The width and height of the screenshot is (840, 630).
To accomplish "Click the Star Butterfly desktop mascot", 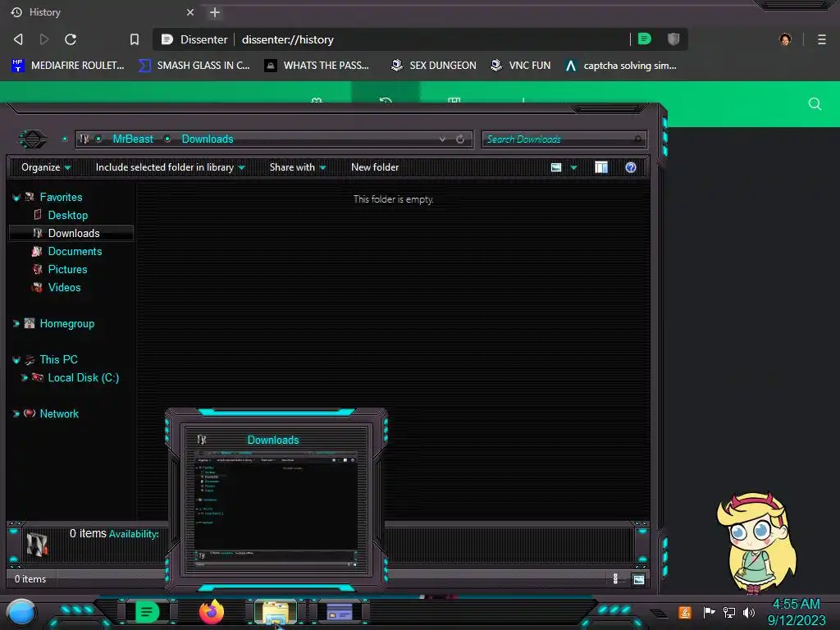I will click(756, 543).
